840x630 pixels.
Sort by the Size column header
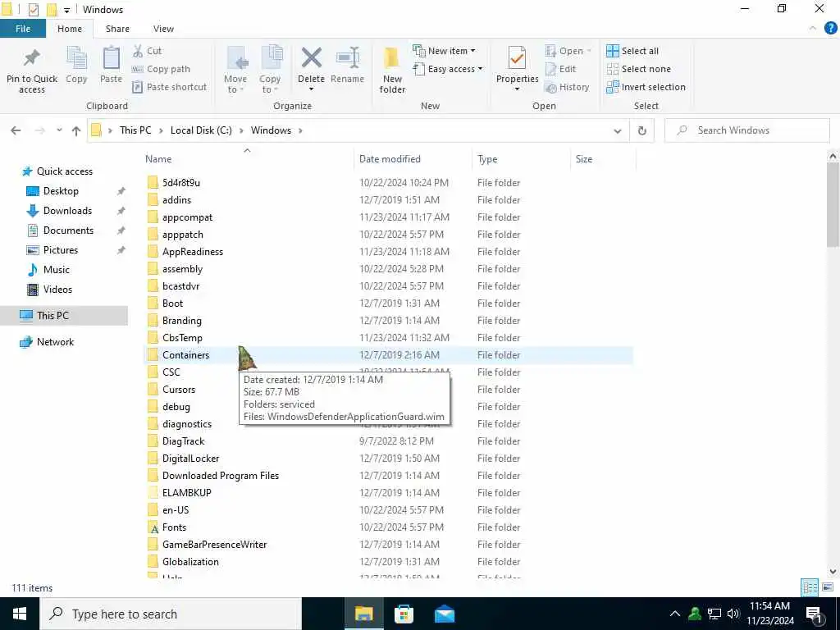click(x=603, y=159)
